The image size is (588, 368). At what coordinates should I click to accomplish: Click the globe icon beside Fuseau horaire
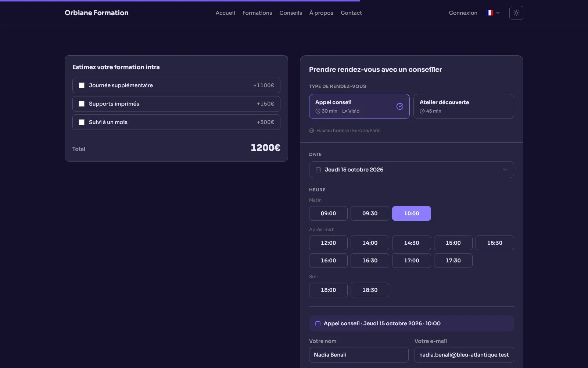click(x=312, y=131)
